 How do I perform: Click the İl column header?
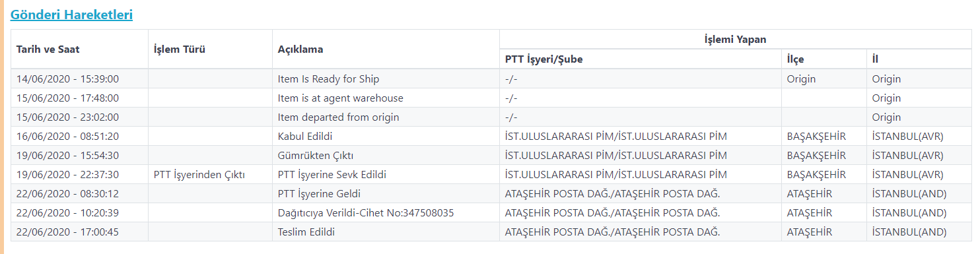click(x=919, y=59)
